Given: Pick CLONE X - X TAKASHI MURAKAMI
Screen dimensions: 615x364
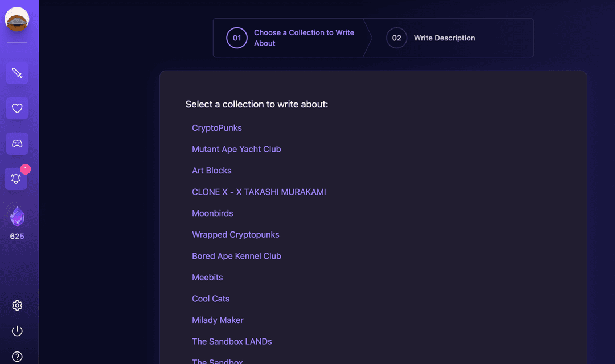Looking at the screenshot, I should [x=259, y=192].
